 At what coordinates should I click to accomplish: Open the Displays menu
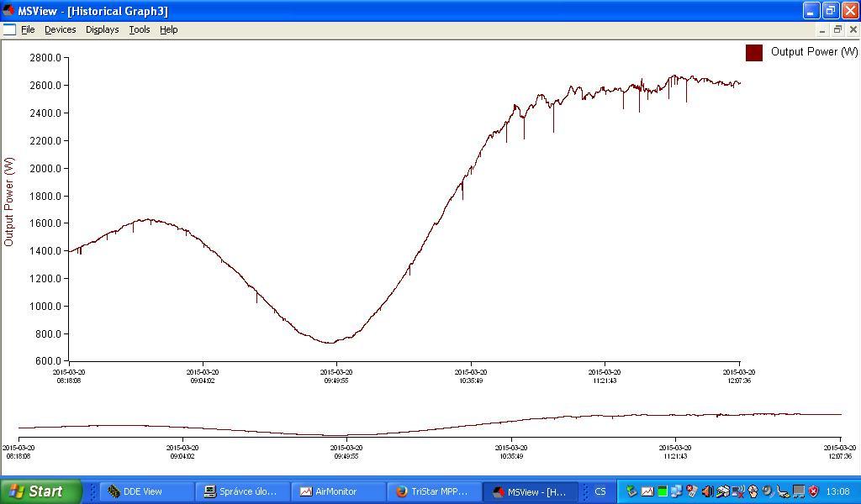(102, 29)
